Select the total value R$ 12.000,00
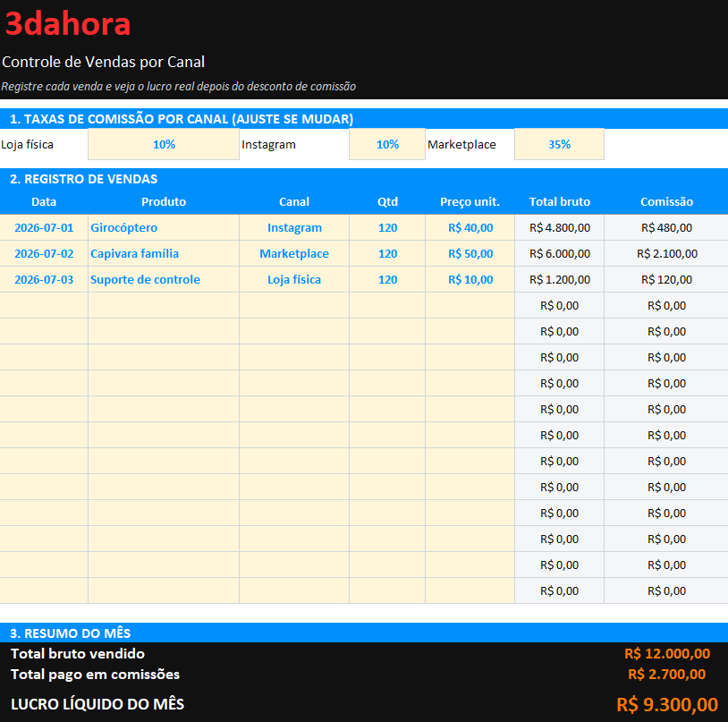 [666, 654]
